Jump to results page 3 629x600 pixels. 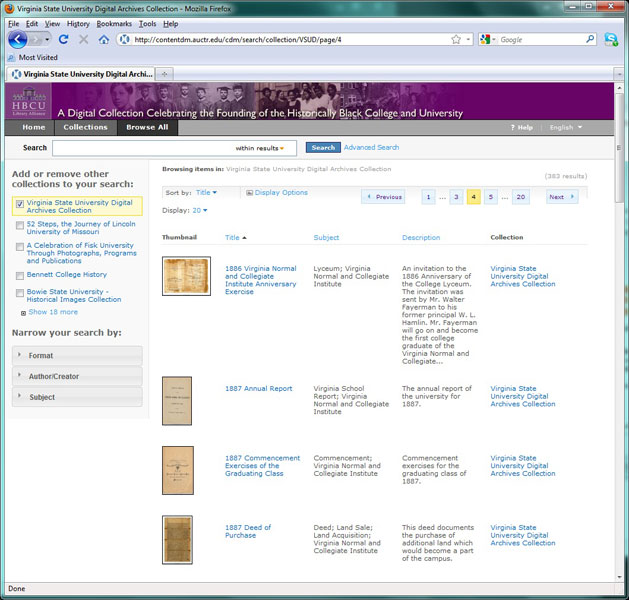point(456,197)
